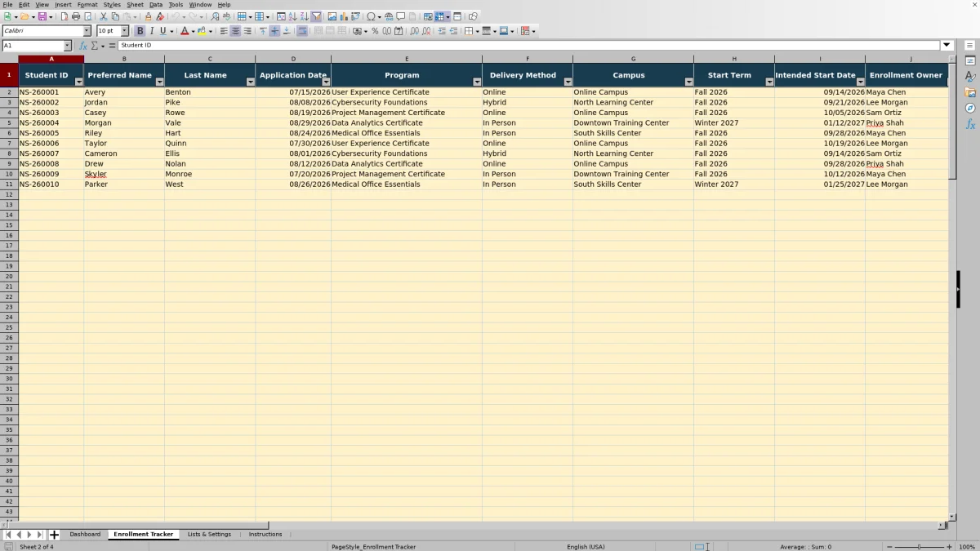Open the sidebar Navigator compass icon

tap(970, 108)
